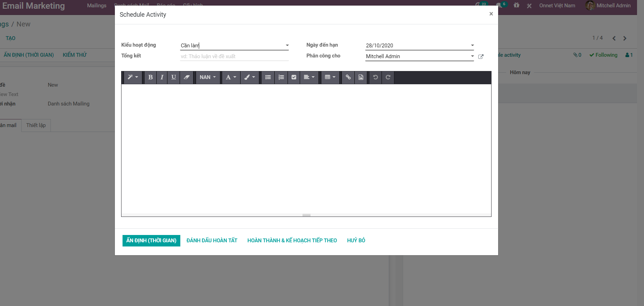
Task: Click the Tổng kết summary input field
Action: point(234,56)
